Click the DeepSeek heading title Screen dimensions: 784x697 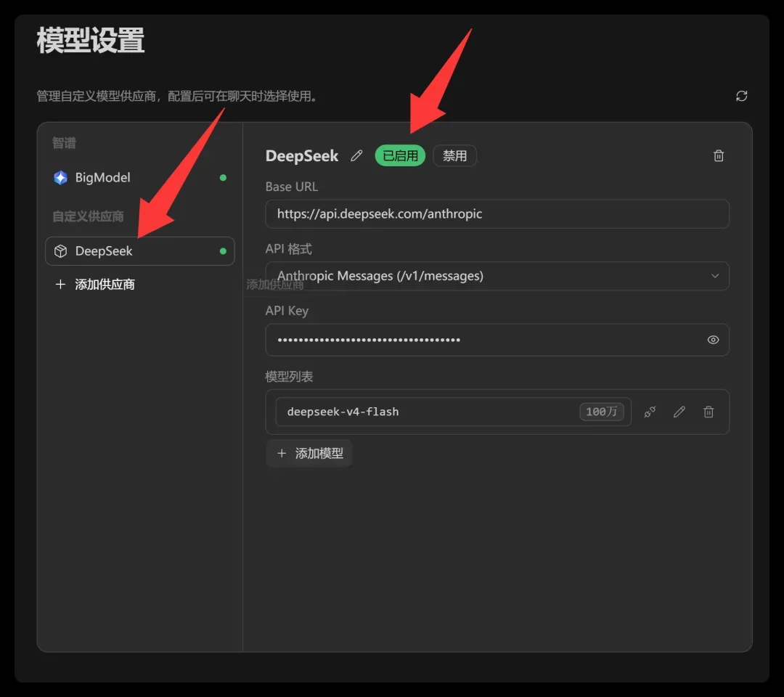302,156
